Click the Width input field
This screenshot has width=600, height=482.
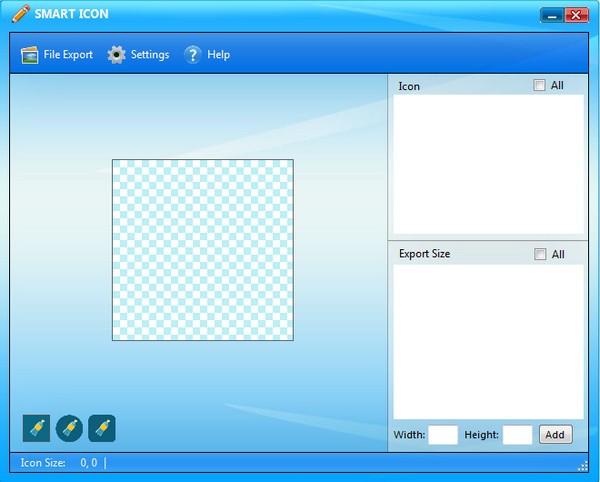[443, 435]
